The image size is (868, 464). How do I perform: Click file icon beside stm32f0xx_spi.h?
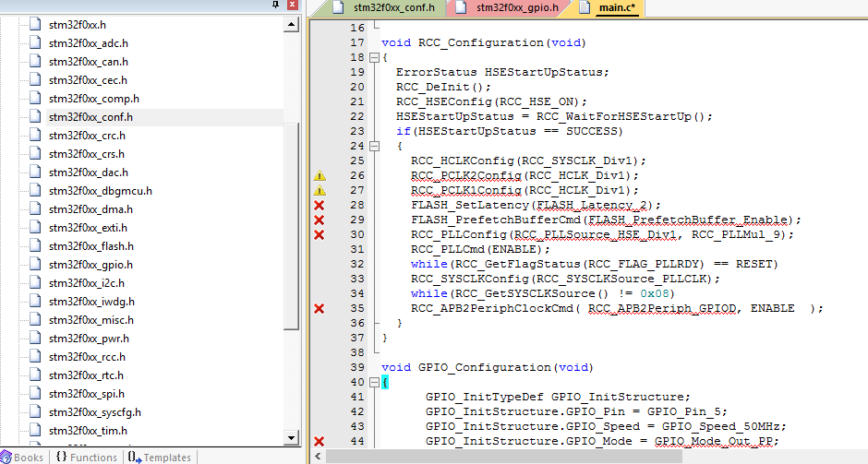point(35,393)
